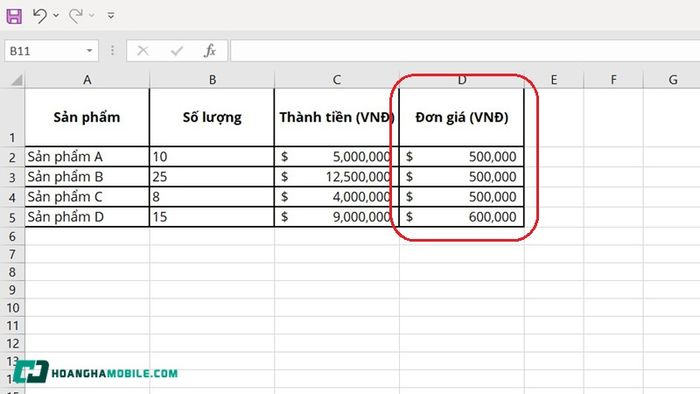Image resolution: width=700 pixels, height=394 pixels.
Task: Click the unit price cell for Sản phẩm C
Action: [x=462, y=197]
